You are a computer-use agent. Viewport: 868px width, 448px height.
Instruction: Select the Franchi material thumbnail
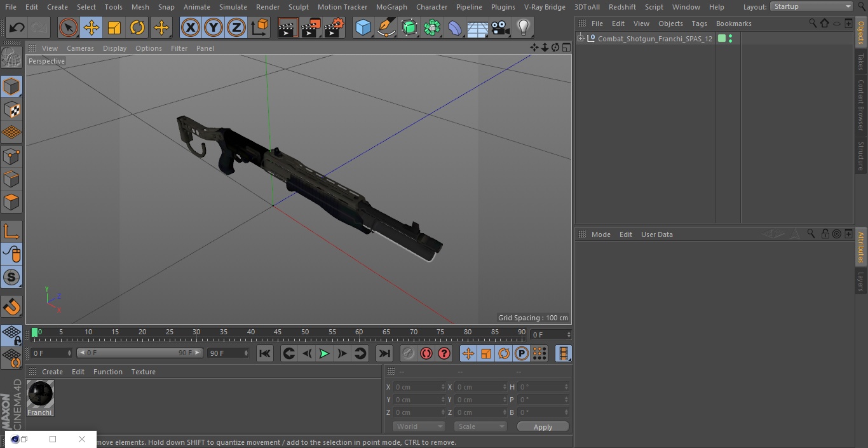coord(40,395)
